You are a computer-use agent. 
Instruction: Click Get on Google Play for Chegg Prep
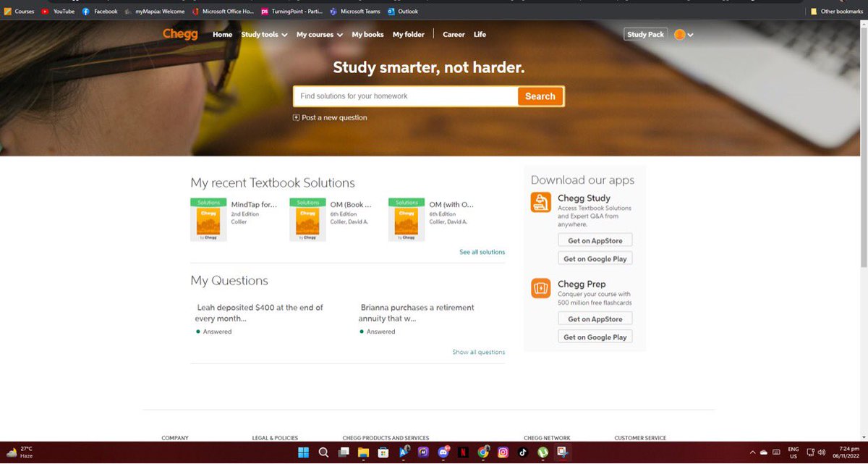[x=595, y=337]
